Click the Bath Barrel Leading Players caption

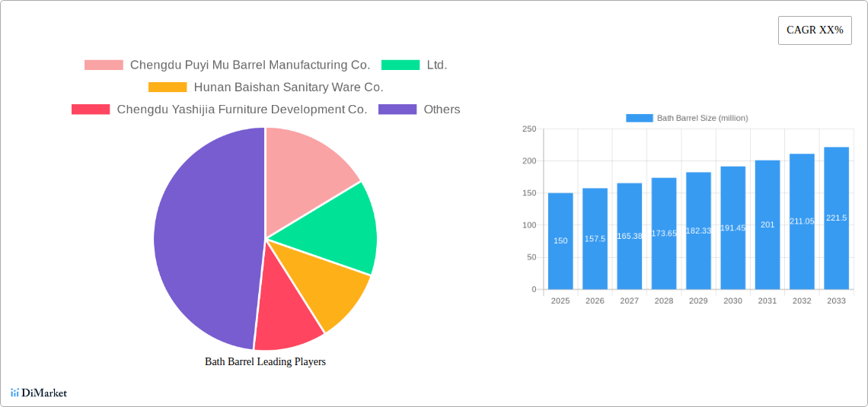coord(265,361)
